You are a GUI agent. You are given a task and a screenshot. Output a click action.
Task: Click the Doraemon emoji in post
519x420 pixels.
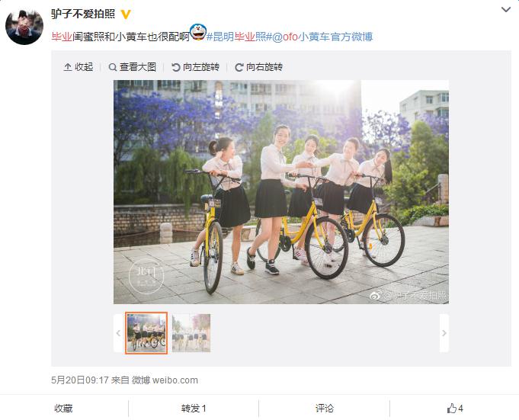pyautogui.click(x=198, y=32)
